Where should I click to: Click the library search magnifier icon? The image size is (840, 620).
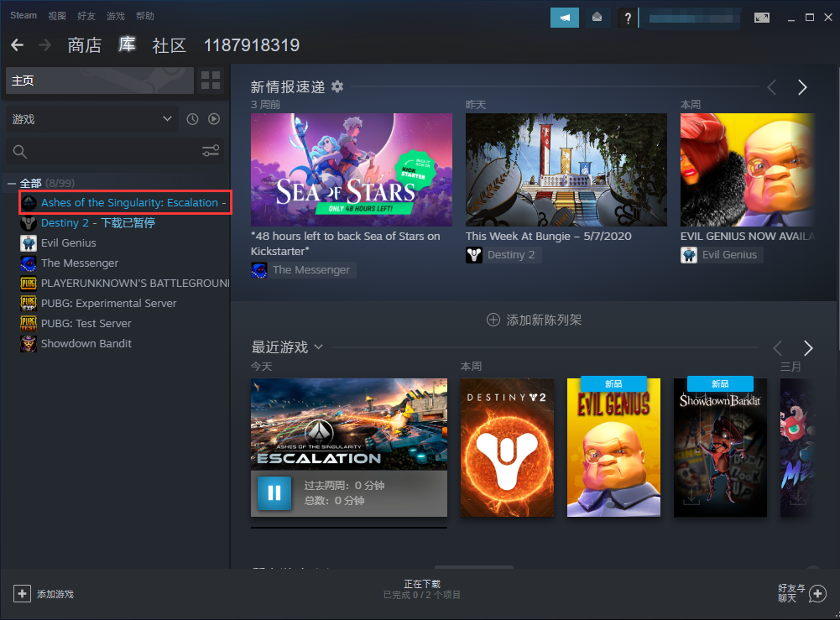coord(20,152)
